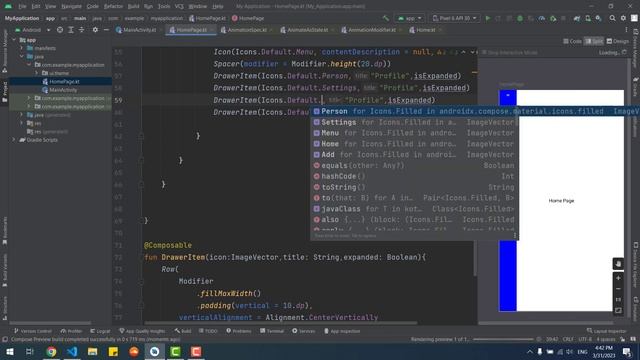
Task: Open Google Chrome from taskbar
Action: click(x=51, y=351)
